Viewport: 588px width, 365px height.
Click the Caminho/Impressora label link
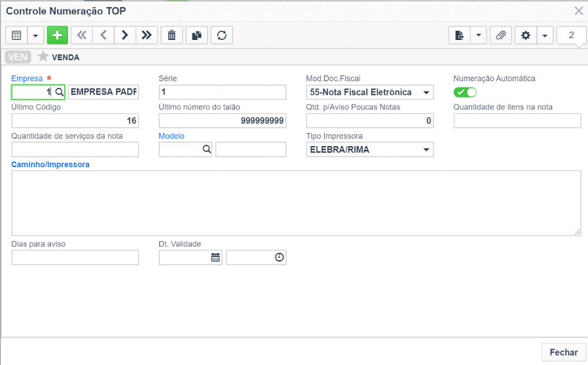[x=50, y=164]
